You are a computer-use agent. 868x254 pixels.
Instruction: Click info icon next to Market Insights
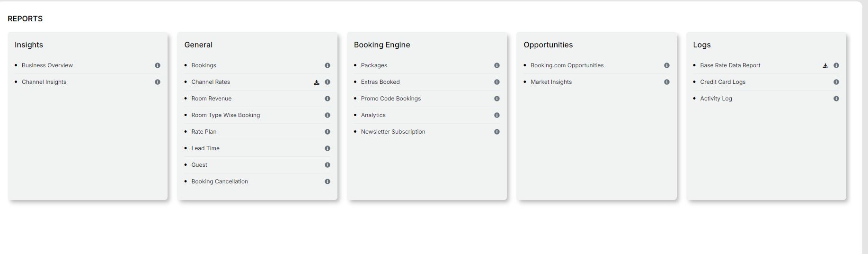pyautogui.click(x=667, y=82)
